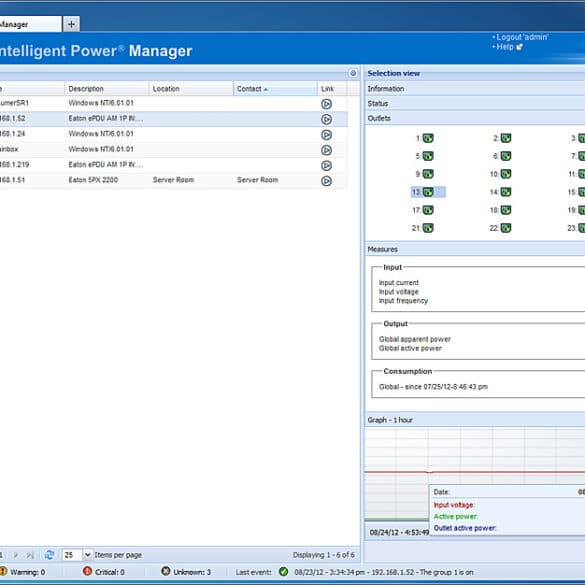585x585 pixels.
Task: Select outlet 18 icon
Action: [x=506, y=210]
